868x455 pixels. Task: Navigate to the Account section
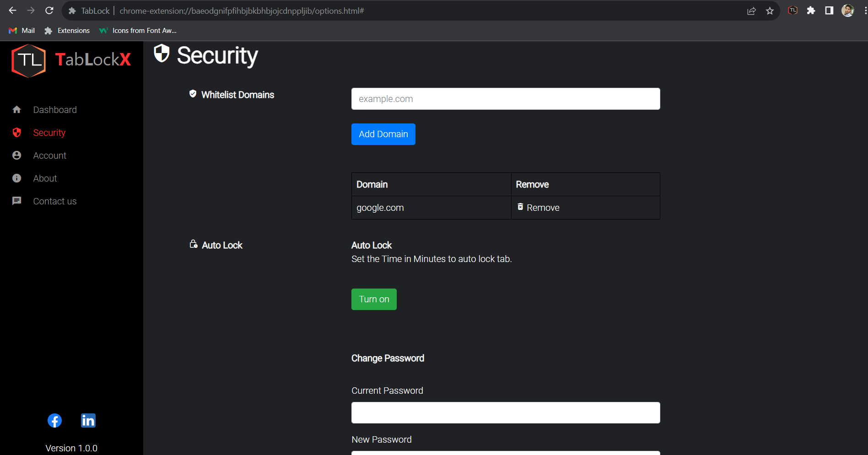pos(49,155)
